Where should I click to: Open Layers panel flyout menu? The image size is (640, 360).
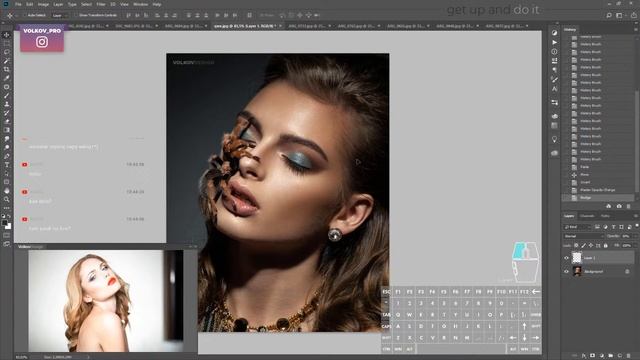636,216
